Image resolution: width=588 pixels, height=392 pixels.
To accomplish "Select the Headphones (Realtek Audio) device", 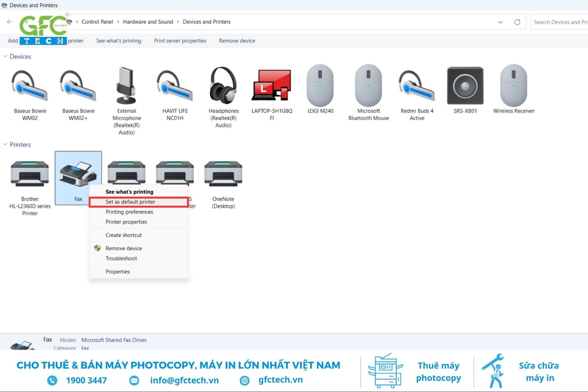I will tap(224, 97).
